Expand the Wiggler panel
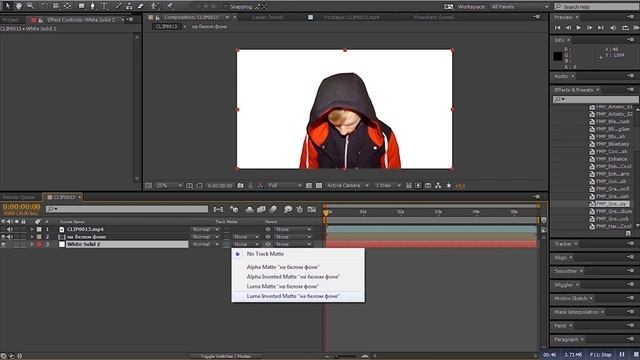This screenshot has width=640, height=360. (564, 284)
